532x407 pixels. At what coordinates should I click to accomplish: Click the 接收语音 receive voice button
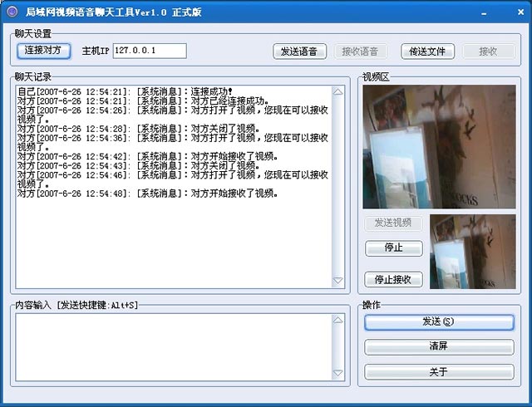coord(360,51)
